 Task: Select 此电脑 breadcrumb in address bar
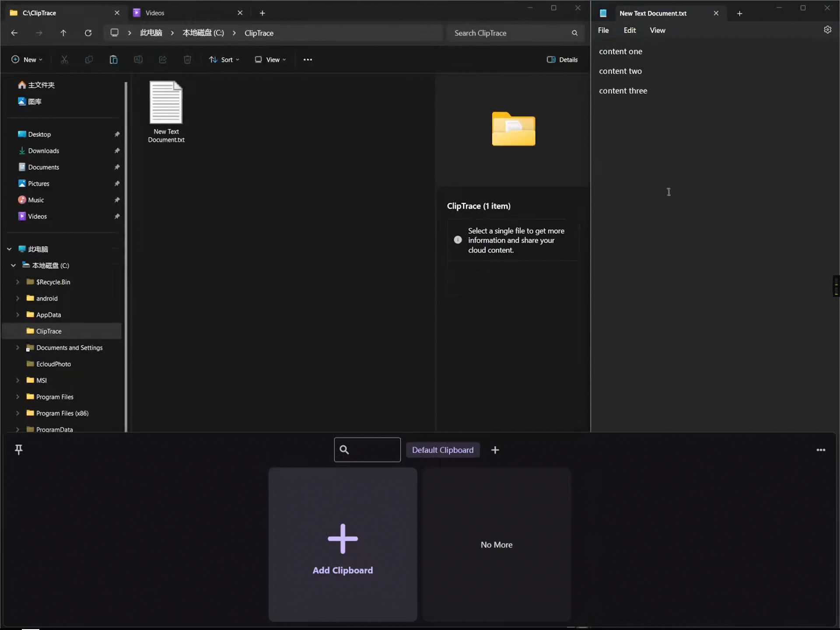pyautogui.click(x=151, y=33)
